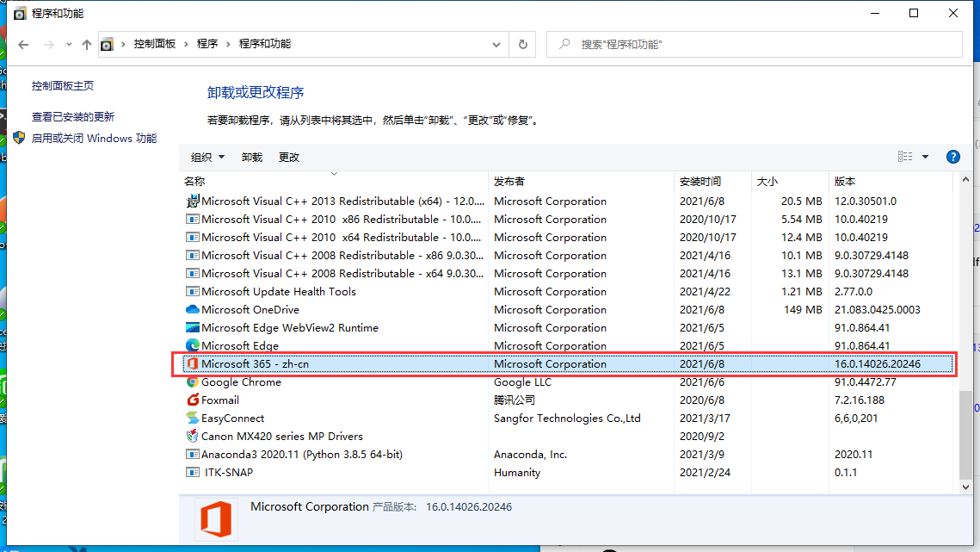Click the 程序和功能 title bar icon
Screen dimensions: 980x552
click(x=20, y=13)
